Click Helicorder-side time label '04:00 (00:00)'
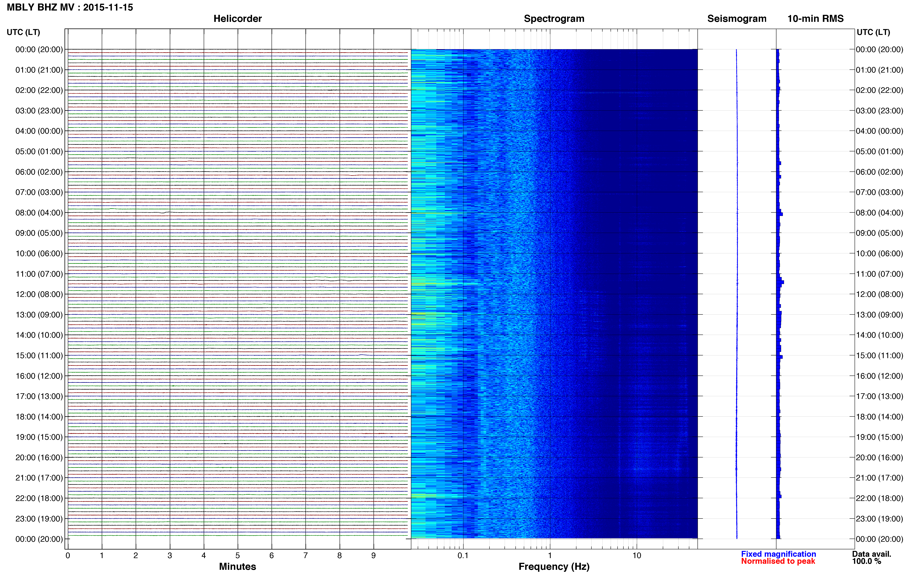Viewport: 924px width, 578px height. [39, 131]
